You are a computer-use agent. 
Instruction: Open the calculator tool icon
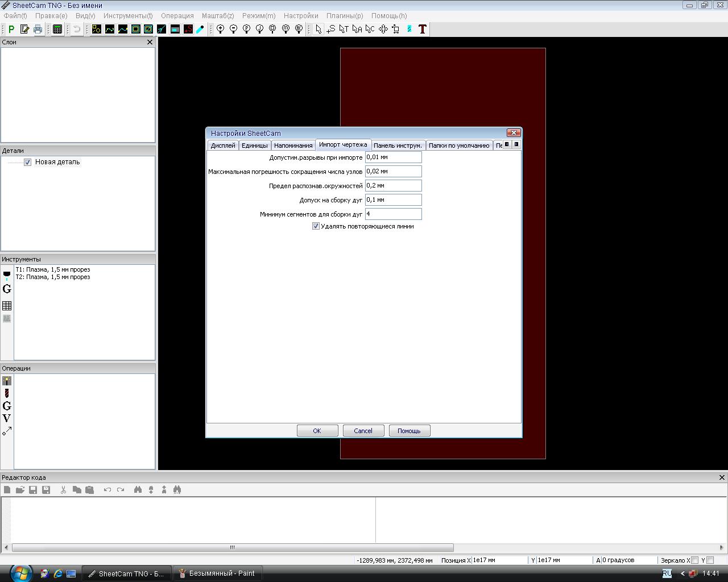coord(57,29)
